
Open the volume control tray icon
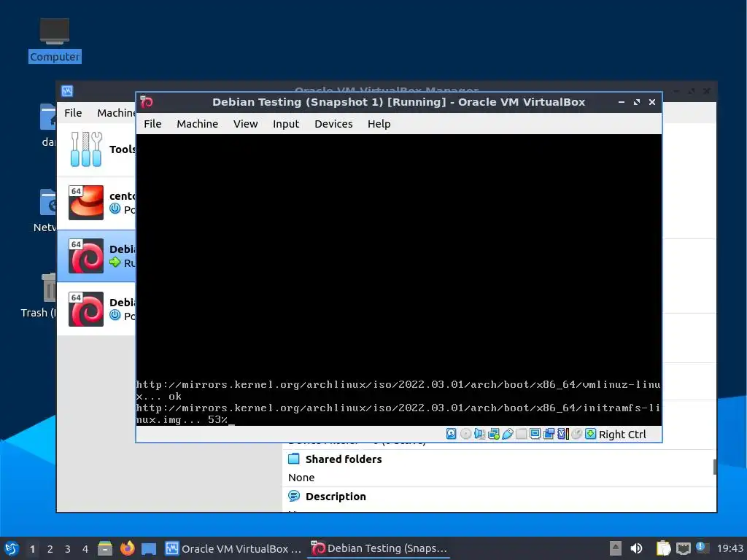tap(636, 548)
